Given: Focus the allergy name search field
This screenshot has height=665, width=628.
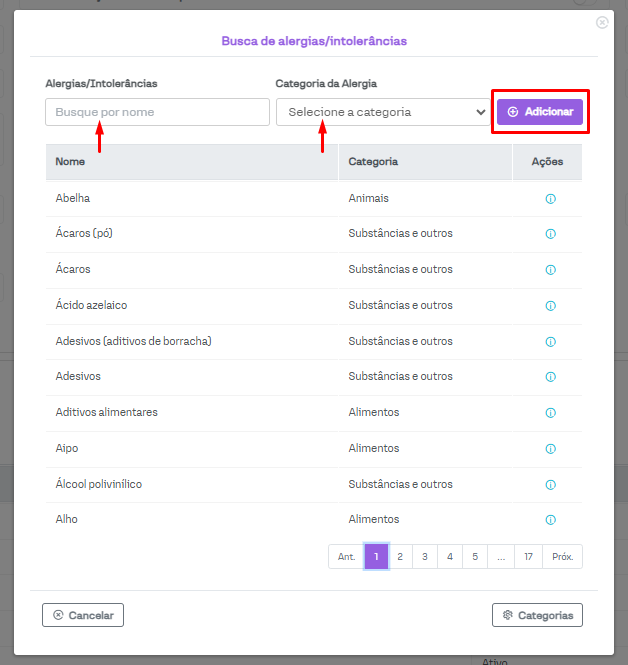Looking at the screenshot, I should (157, 112).
